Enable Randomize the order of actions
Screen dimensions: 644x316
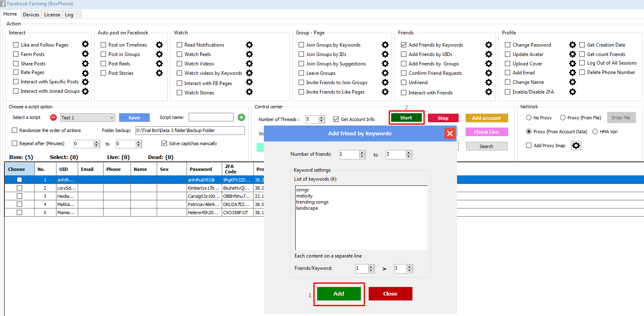click(15, 130)
